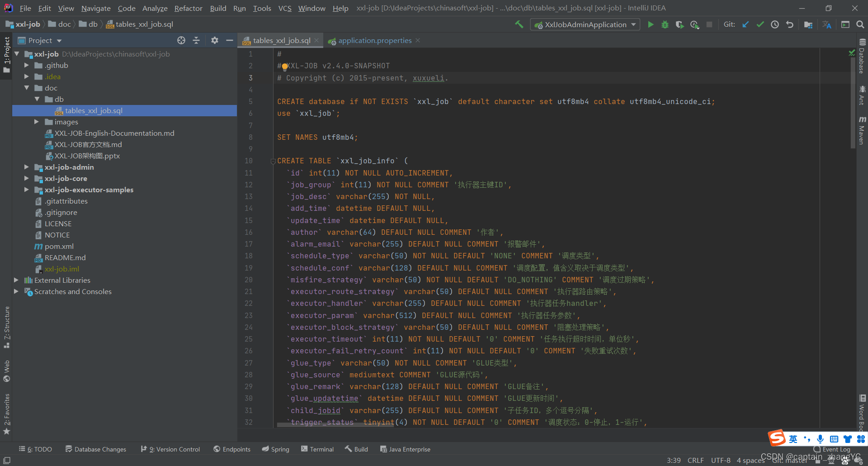This screenshot has height=466, width=868.
Task: Toggle Sogou 英 language mode
Action: pos(793,439)
